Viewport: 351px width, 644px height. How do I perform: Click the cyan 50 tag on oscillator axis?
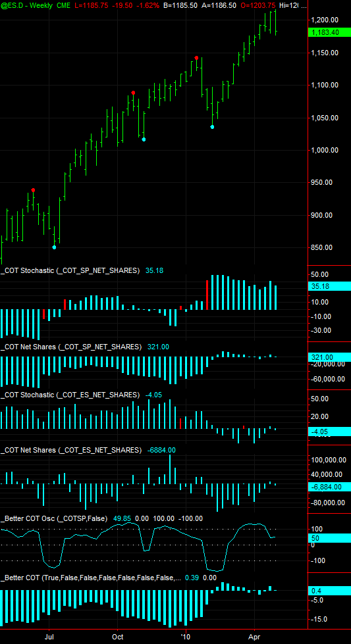pyautogui.click(x=329, y=538)
